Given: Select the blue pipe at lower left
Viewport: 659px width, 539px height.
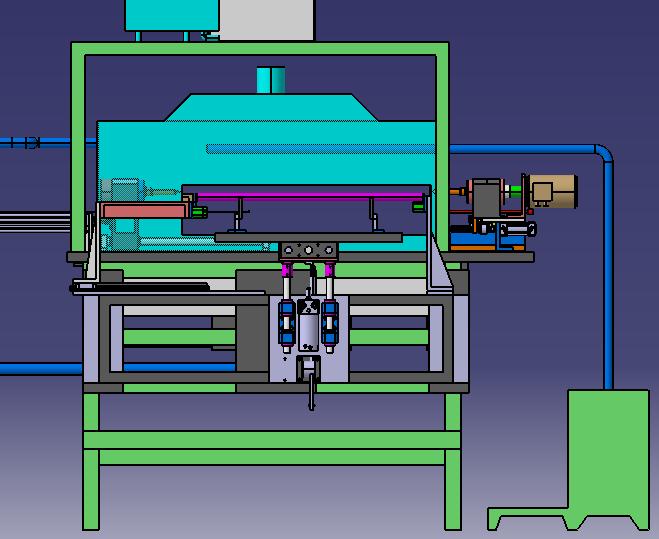Looking at the screenshot, I should 40,369.
